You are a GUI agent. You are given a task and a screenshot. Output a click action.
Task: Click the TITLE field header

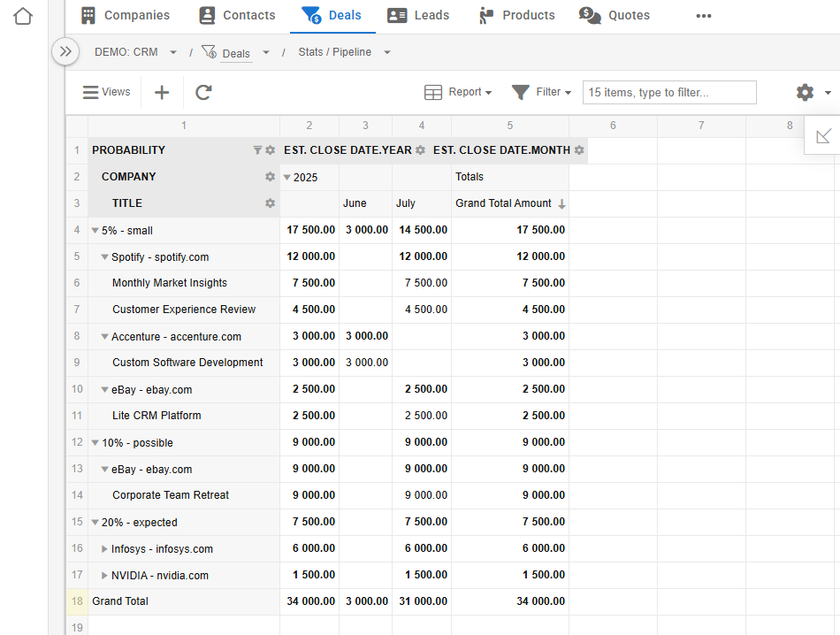(127, 203)
